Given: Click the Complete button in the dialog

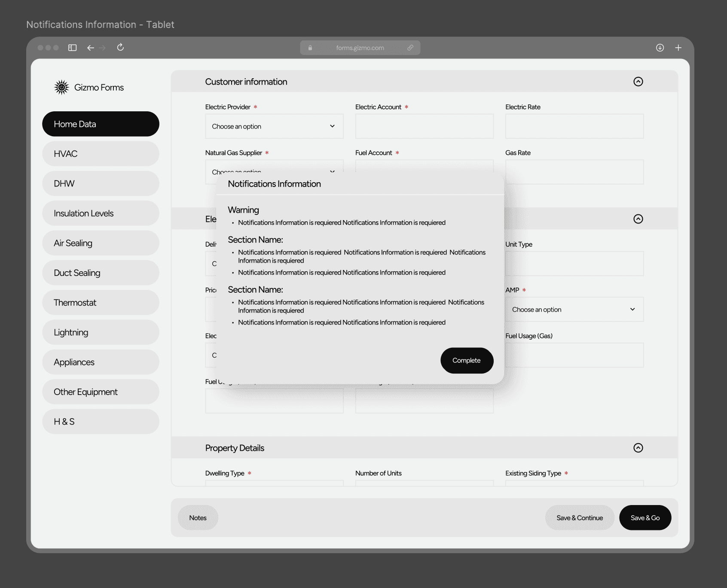Looking at the screenshot, I should click(x=467, y=361).
